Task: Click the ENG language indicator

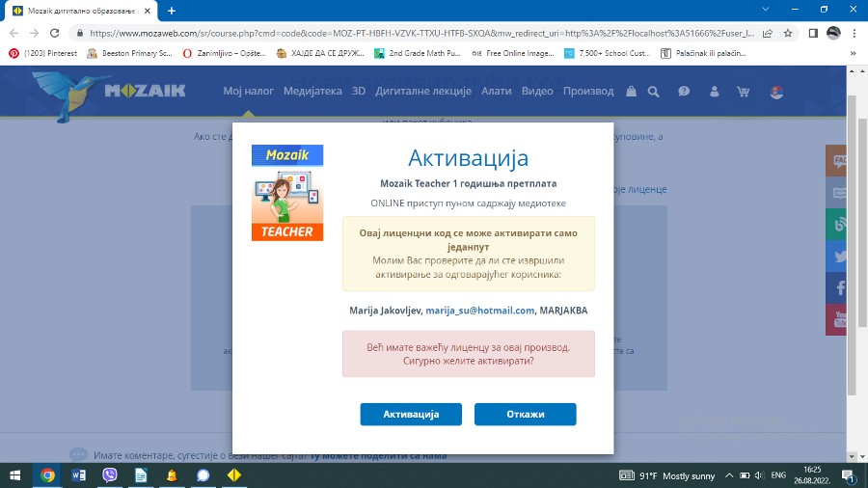Action: pyautogui.click(x=778, y=475)
